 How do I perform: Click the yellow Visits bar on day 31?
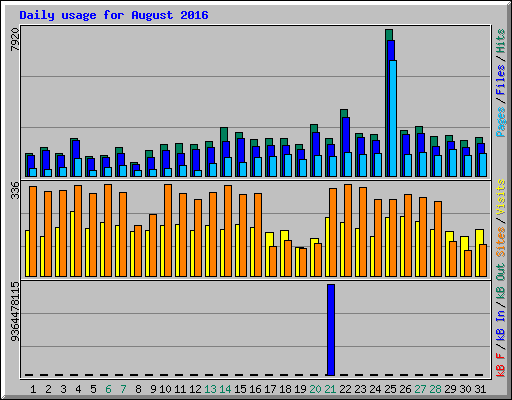click(479, 237)
